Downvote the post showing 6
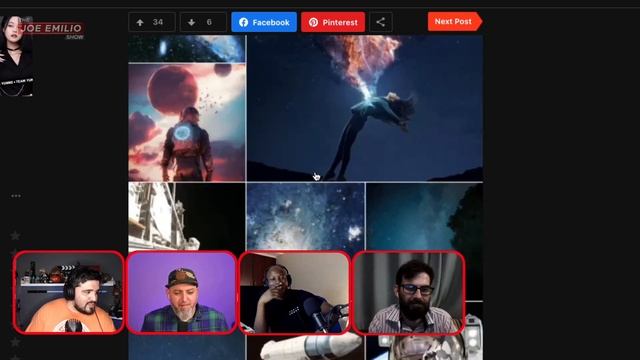This screenshot has height=360, width=640. click(x=203, y=22)
